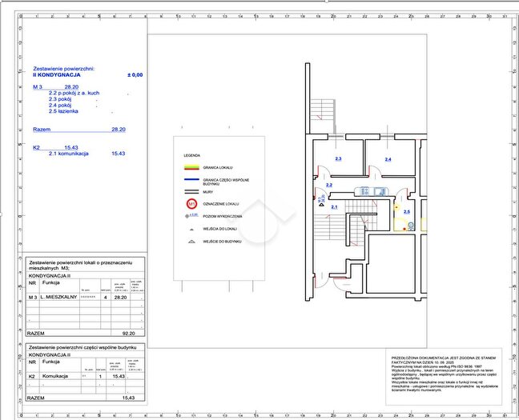Select the blue underlined 'K2' heading
The image size is (519, 420).
[36, 148]
